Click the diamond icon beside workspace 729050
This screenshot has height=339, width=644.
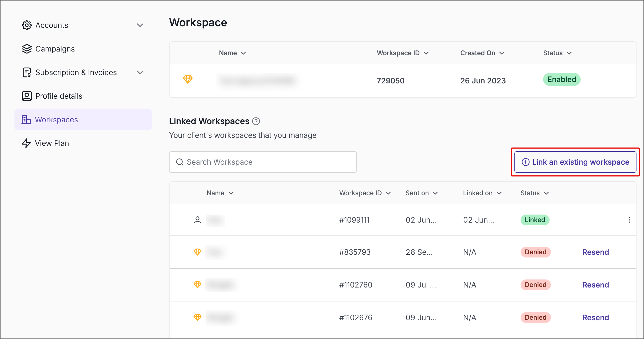pyautogui.click(x=188, y=79)
